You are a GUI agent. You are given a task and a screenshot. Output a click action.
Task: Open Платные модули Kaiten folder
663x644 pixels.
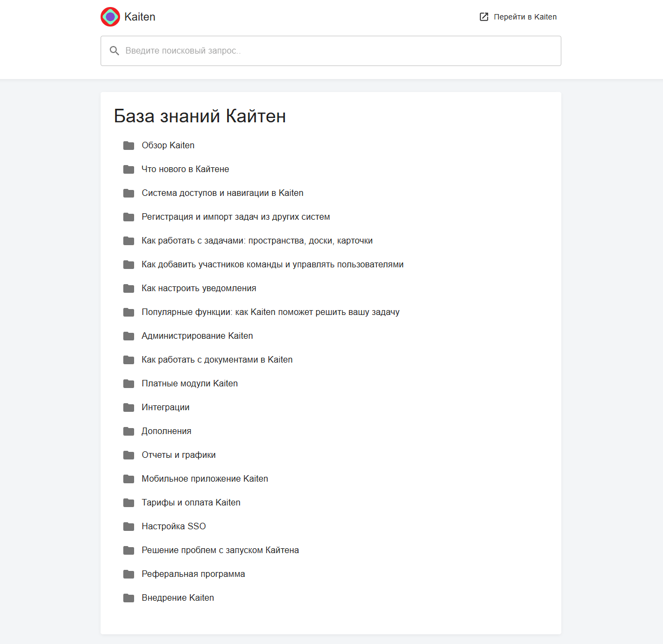coord(190,384)
